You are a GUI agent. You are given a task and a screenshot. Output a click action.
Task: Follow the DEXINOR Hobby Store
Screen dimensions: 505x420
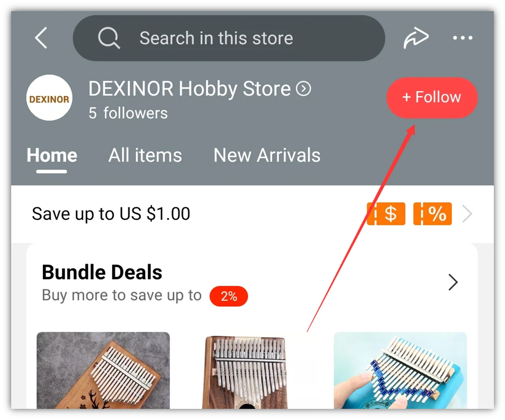[432, 98]
